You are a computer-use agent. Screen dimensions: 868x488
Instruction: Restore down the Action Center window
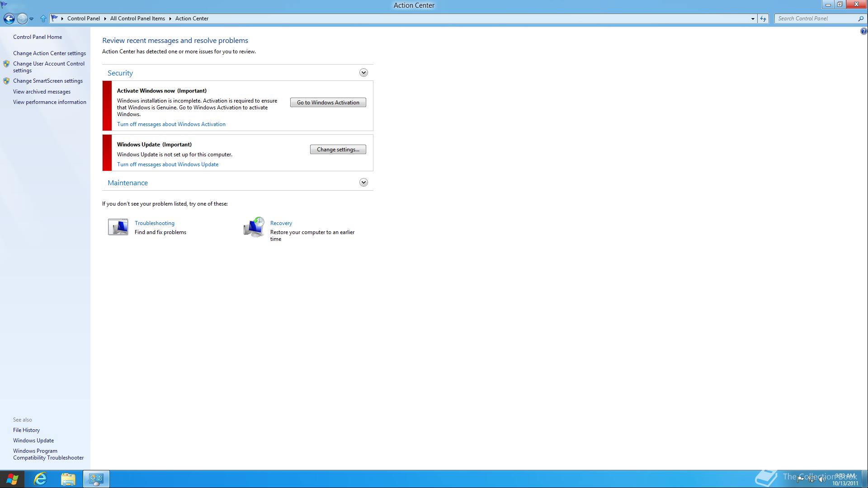point(840,5)
